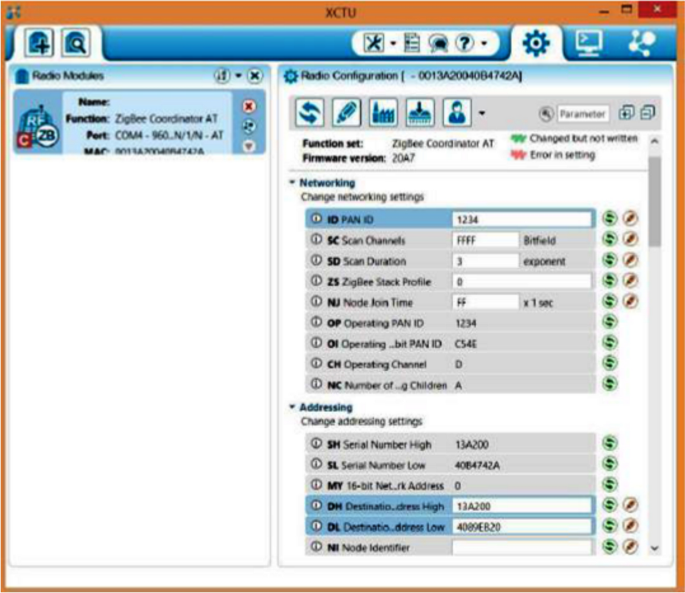The width and height of the screenshot is (685, 593).
Task: Click the 'SL Serial Number Low' row label
Action: click(x=377, y=465)
